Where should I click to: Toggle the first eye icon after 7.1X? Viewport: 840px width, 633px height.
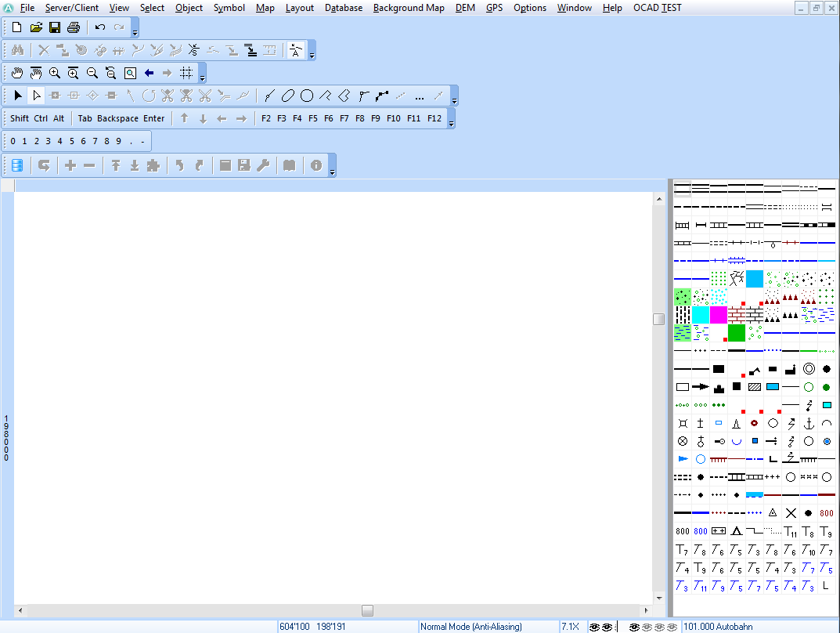tap(594, 627)
